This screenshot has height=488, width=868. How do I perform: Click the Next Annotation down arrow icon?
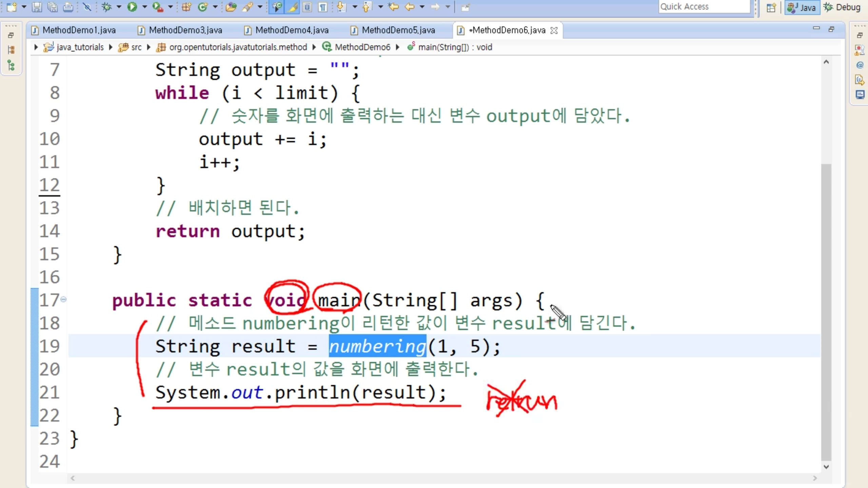pos(341,7)
